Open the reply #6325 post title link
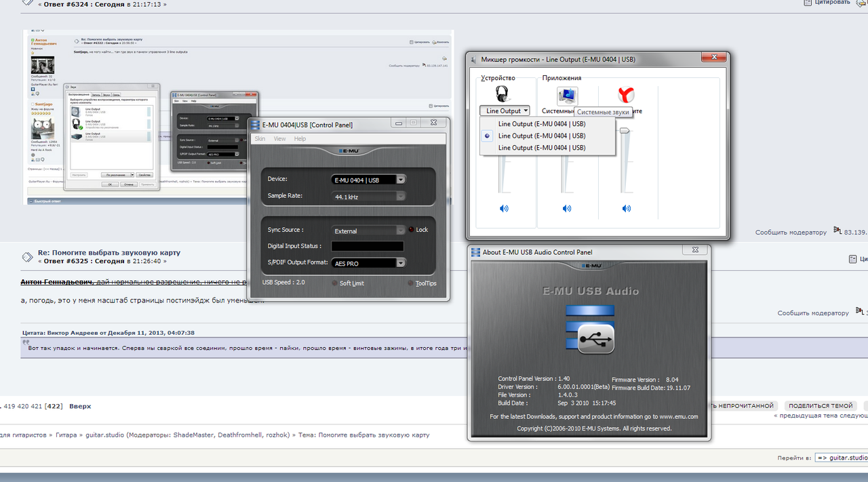 (108, 252)
